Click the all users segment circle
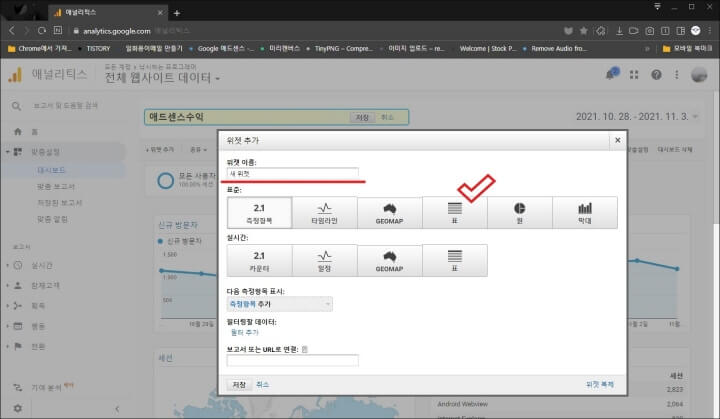720x419 pixels. [x=165, y=181]
